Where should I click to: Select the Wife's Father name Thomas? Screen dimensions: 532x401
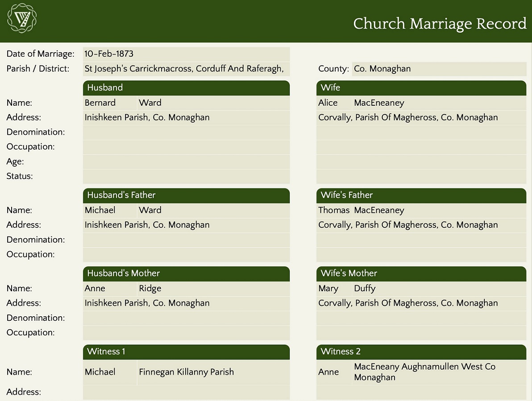(x=333, y=211)
